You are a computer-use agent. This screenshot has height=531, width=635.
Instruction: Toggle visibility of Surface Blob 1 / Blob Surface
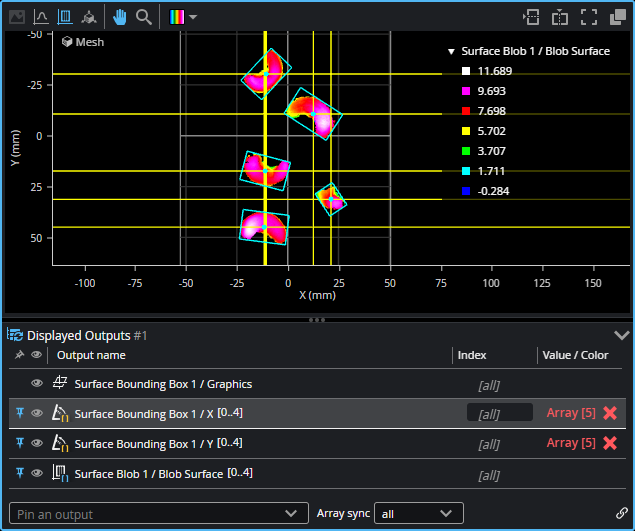tap(37, 473)
